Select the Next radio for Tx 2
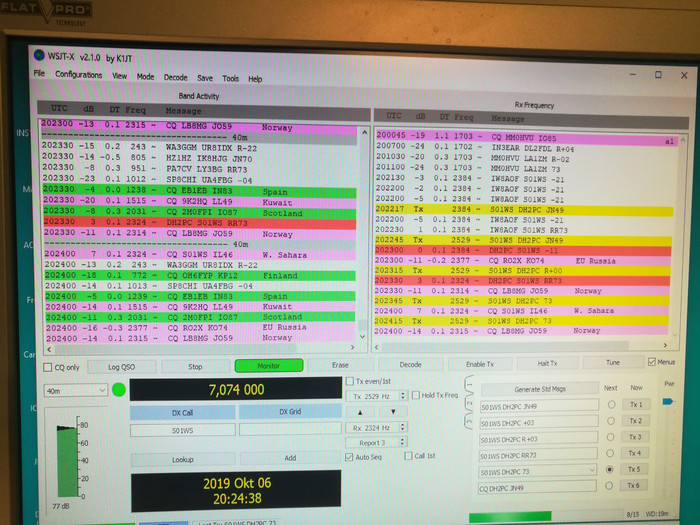Screen dimensions: 700x525 [x=611, y=421]
